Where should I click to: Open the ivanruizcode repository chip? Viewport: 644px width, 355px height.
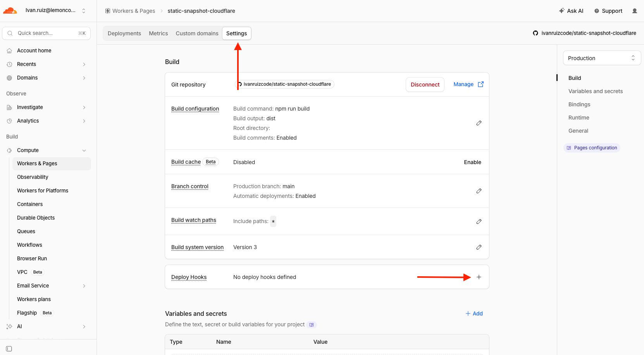[x=285, y=84]
